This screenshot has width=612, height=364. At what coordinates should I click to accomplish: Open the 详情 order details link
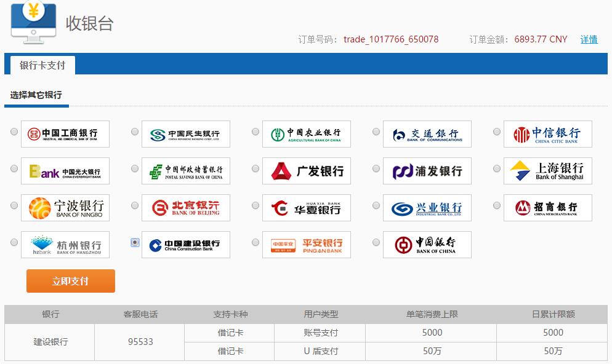click(589, 39)
